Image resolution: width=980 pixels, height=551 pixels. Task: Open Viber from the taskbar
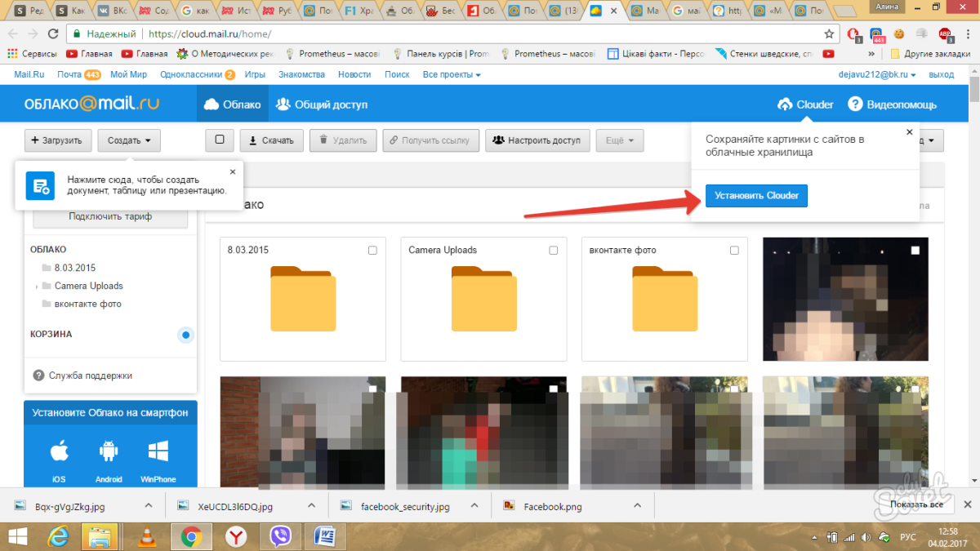click(x=281, y=536)
